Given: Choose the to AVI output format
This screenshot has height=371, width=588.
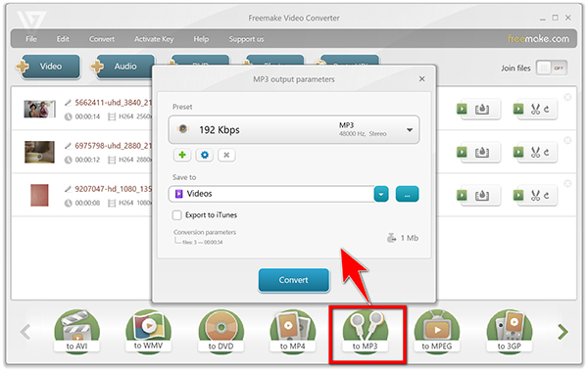Looking at the screenshot, I should tap(76, 331).
